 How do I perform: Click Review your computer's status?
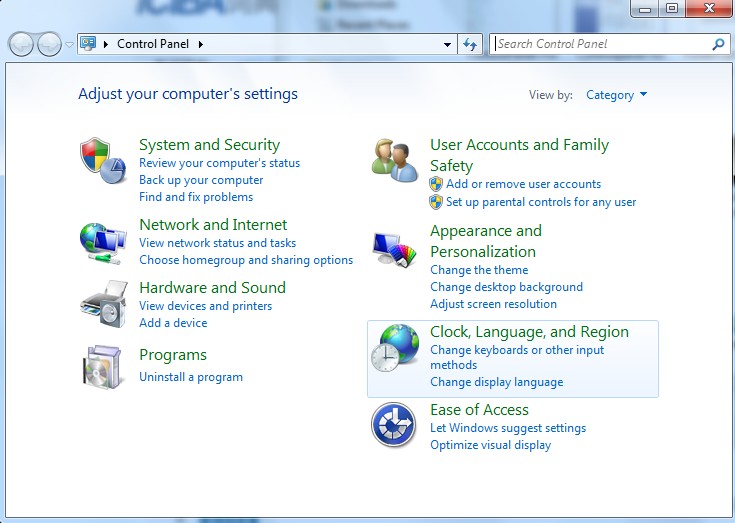click(219, 163)
